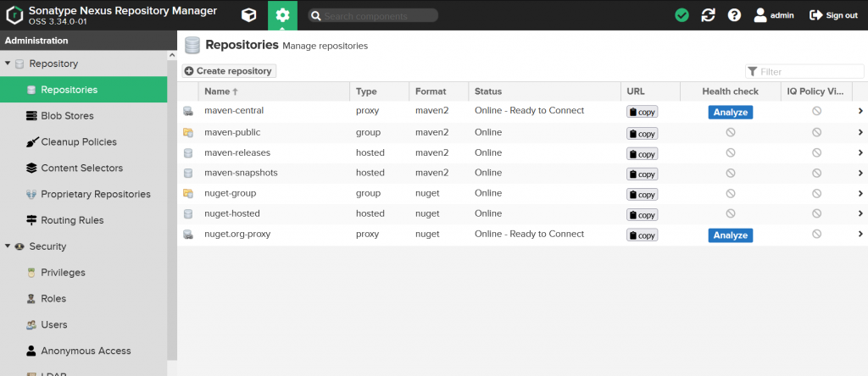Click disabled health check icon for nuget-hosted
This screenshot has height=376, width=868.
(x=730, y=213)
